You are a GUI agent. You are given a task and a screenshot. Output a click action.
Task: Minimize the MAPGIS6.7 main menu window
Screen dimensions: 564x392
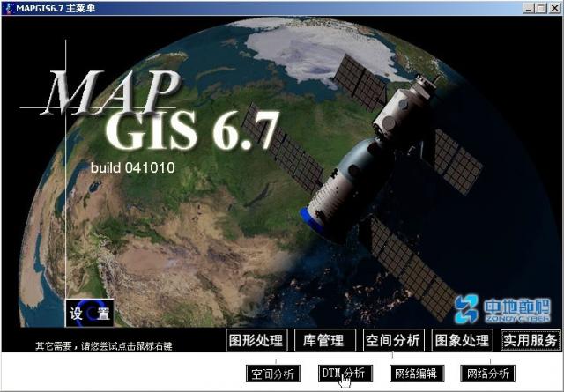coord(530,7)
